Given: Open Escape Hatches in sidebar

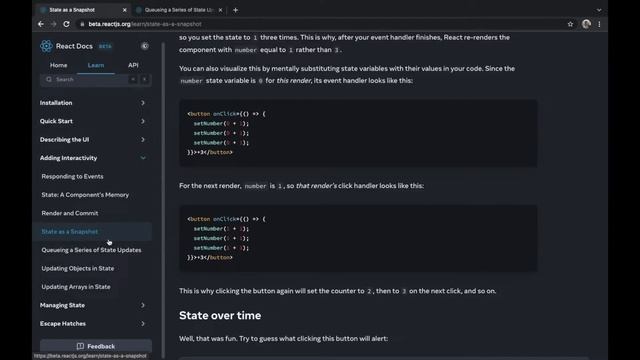Looking at the screenshot, I should (x=63, y=324).
